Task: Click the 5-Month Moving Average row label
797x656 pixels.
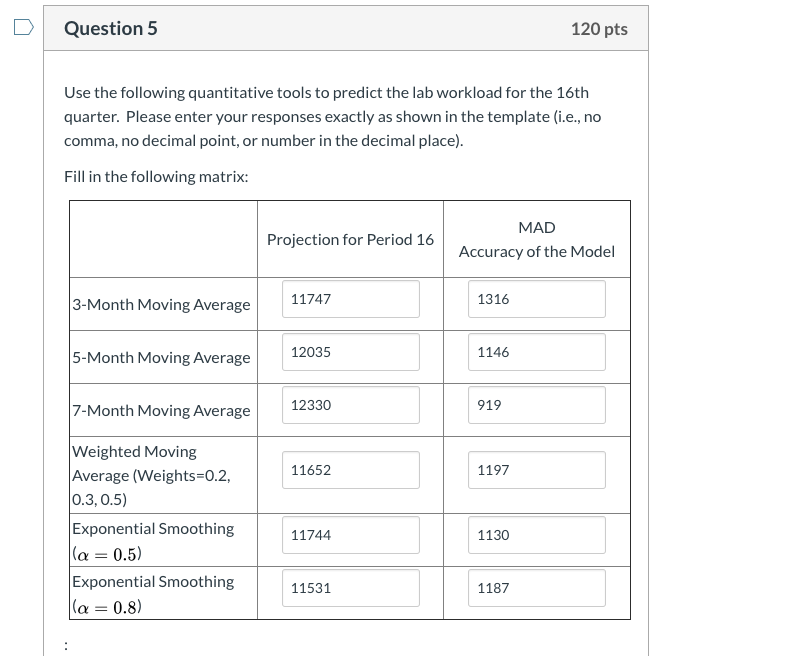Action: click(161, 358)
